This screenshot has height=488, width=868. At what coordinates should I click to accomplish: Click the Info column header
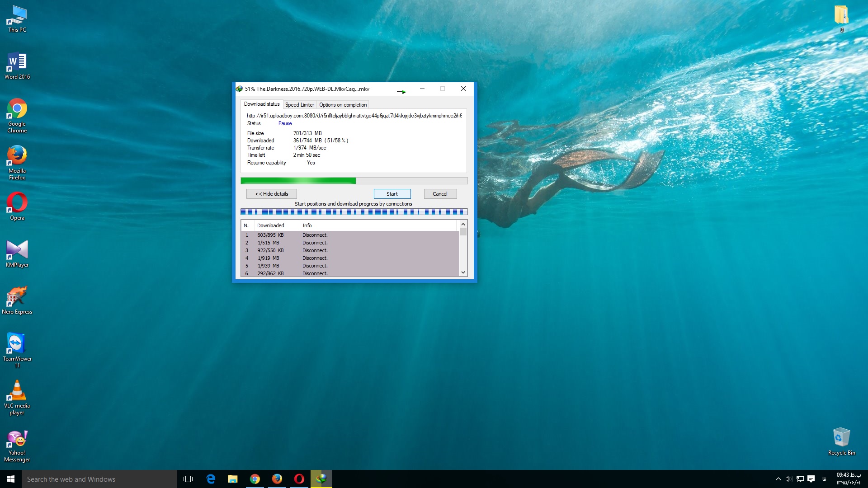tap(378, 225)
